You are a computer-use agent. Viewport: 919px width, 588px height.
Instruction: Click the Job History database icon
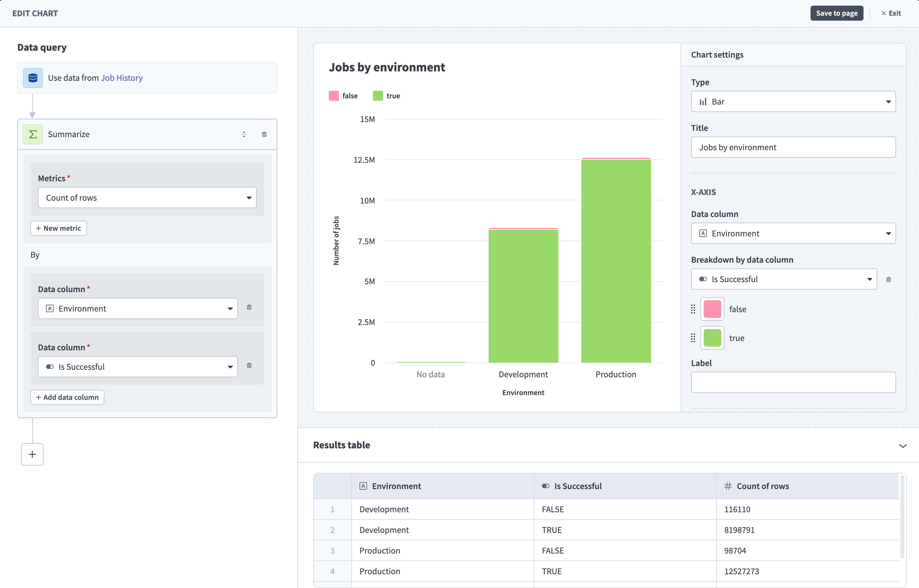coord(33,78)
